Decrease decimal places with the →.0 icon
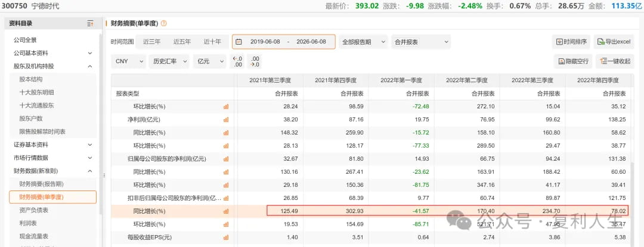 tap(255, 61)
